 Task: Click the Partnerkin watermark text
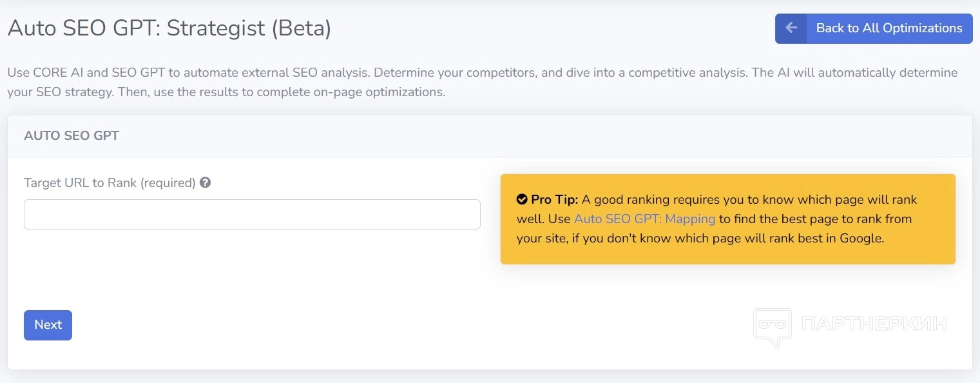coord(874,324)
